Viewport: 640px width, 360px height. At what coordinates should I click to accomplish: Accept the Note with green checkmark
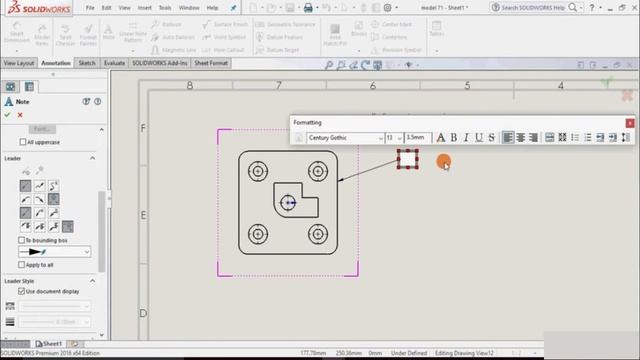point(7,115)
